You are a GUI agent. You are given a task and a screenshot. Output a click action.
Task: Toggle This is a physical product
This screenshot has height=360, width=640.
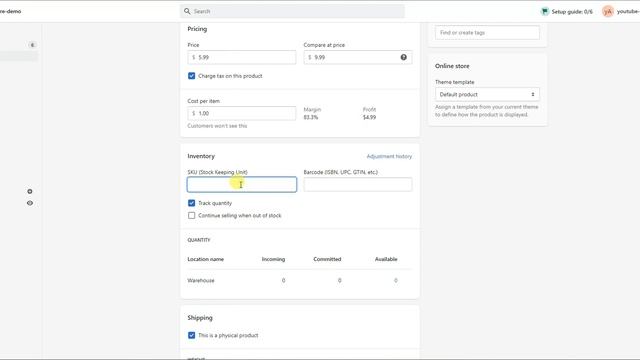click(191, 336)
